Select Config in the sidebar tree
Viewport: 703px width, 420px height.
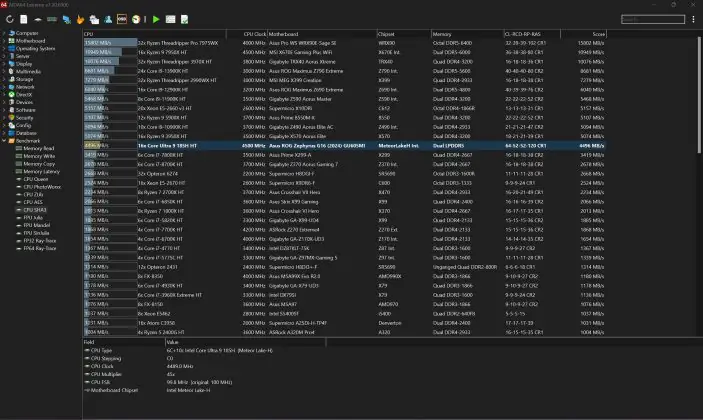(23, 126)
